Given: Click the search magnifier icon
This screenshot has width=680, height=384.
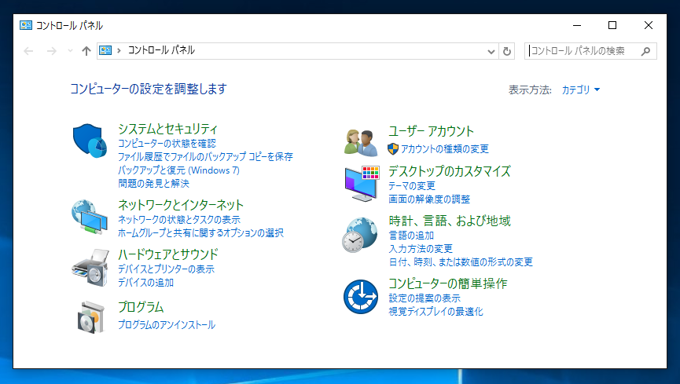Looking at the screenshot, I should click(646, 51).
